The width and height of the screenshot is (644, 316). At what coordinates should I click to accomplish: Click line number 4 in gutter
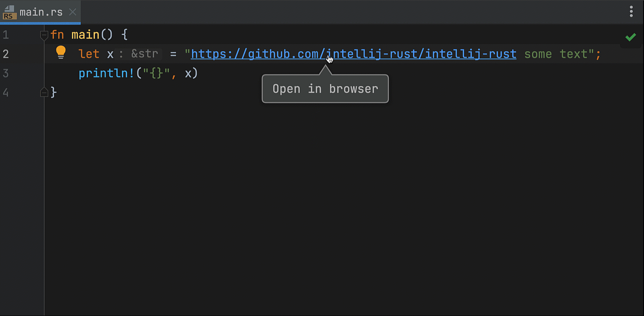click(6, 92)
